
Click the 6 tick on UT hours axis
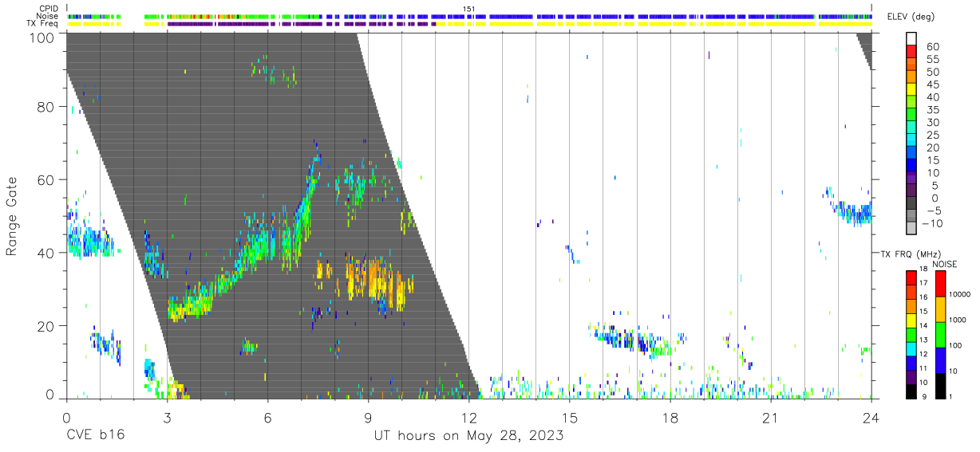tap(267, 418)
